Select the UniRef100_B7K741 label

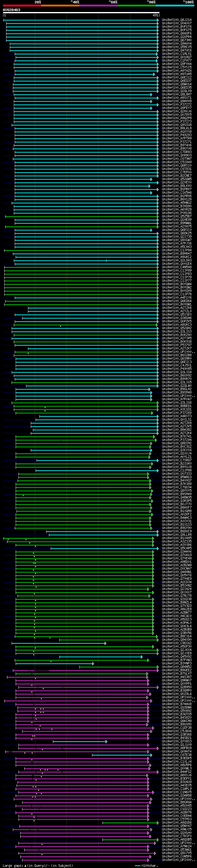[x=177, y=436]
